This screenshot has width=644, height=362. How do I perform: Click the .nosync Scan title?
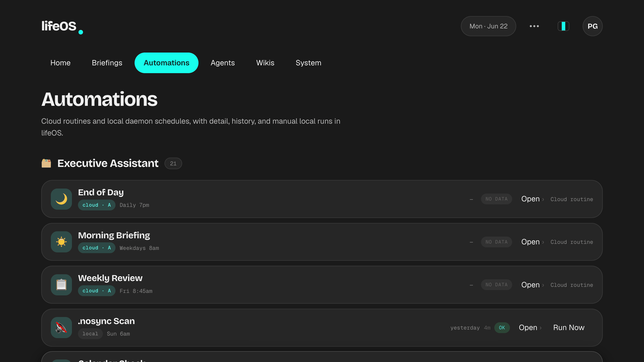(106, 321)
